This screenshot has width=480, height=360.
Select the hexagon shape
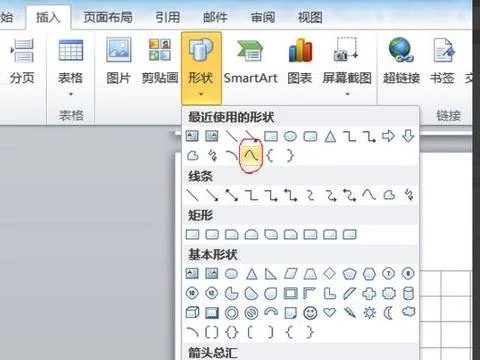(369, 274)
